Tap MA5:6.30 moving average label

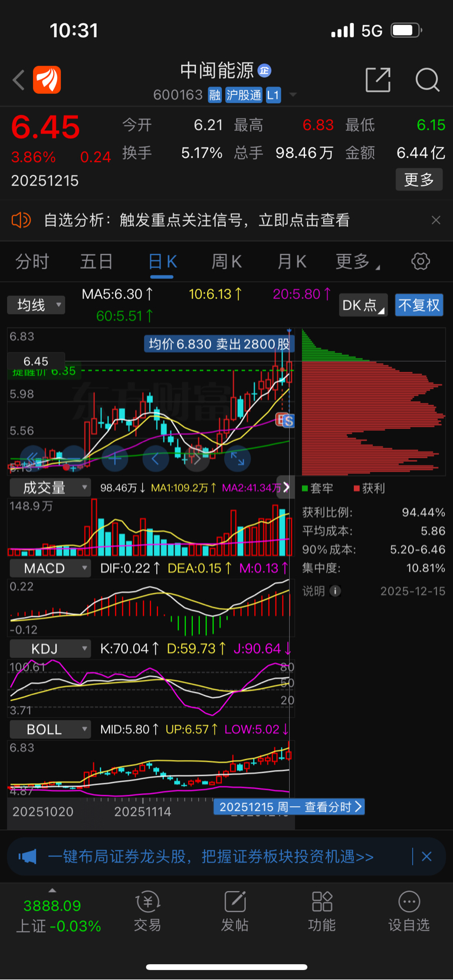pos(117,294)
